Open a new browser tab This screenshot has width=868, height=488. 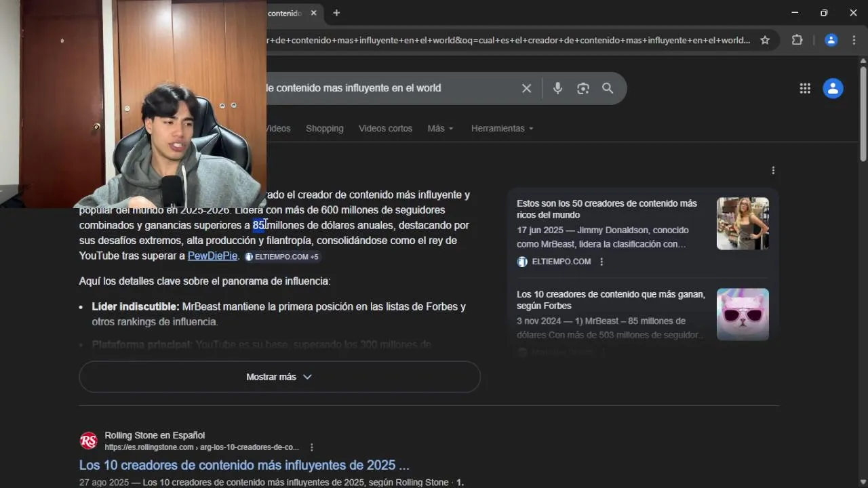336,13
